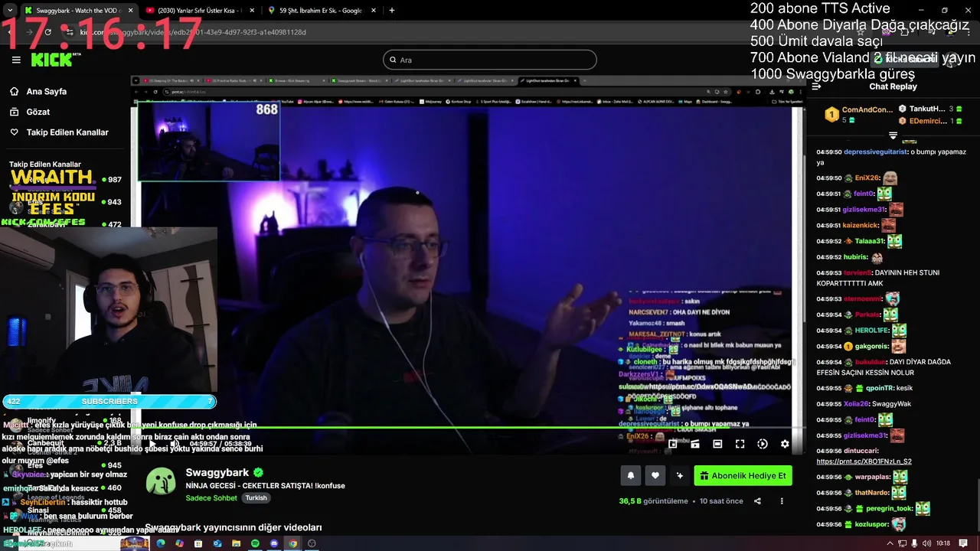This screenshot has width=980, height=551.
Task: Open the Sadece Sohbet category link
Action: pos(211,498)
